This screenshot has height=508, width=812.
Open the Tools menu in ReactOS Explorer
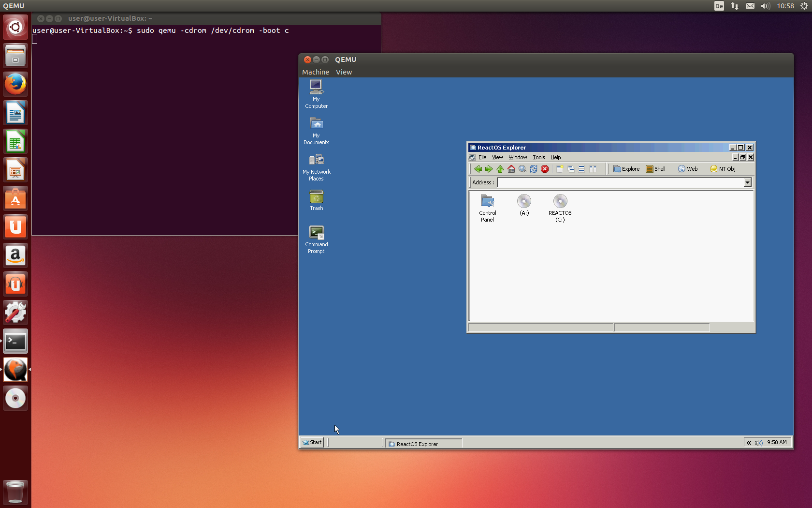pyautogui.click(x=538, y=157)
